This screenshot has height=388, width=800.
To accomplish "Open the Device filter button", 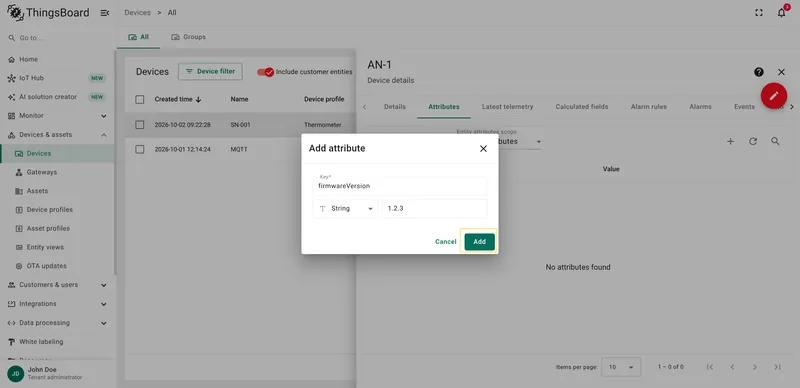I will click(x=210, y=71).
